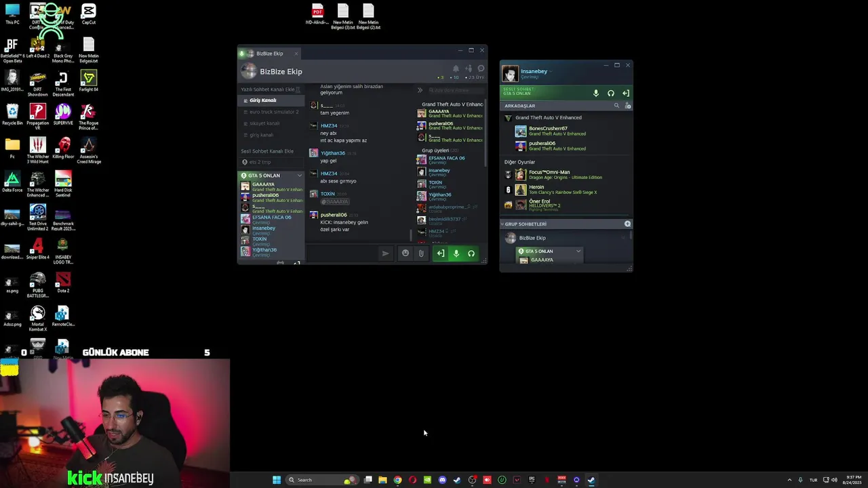The image size is (868, 488).
Task: Click Sesli Sohbet Kanalı Ekle
Action: (267, 151)
